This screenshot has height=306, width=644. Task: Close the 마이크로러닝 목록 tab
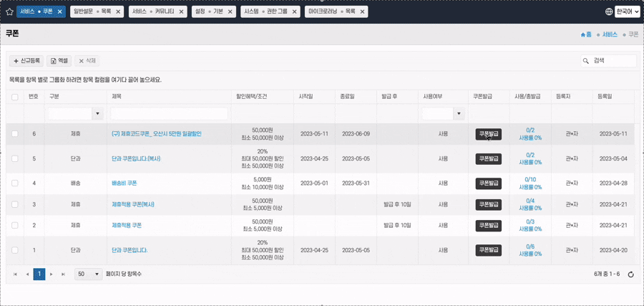point(363,12)
